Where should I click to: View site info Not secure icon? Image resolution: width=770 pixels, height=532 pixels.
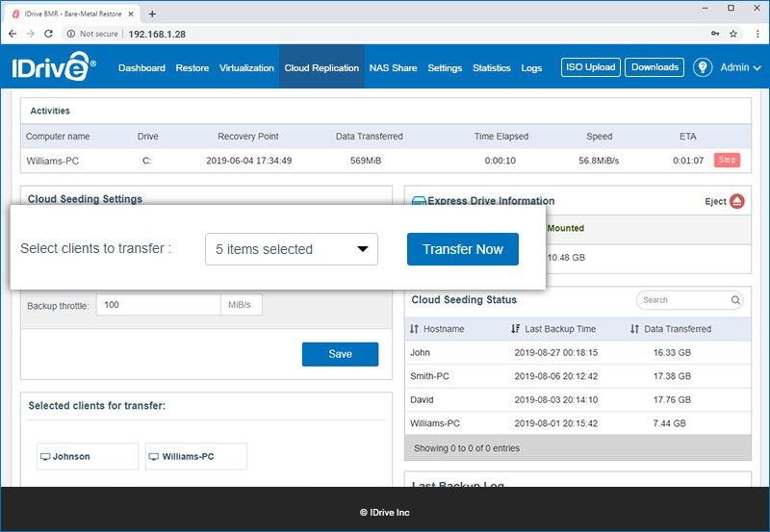71,34
